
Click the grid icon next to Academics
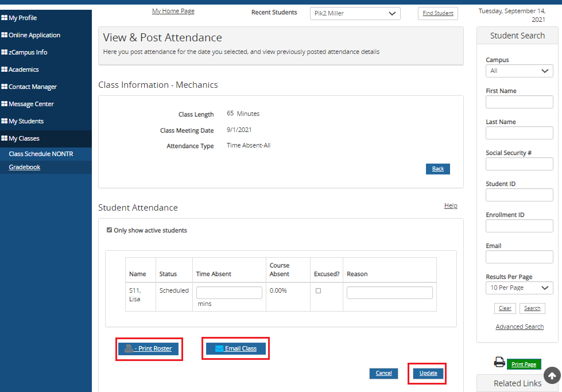pyautogui.click(x=5, y=69)
